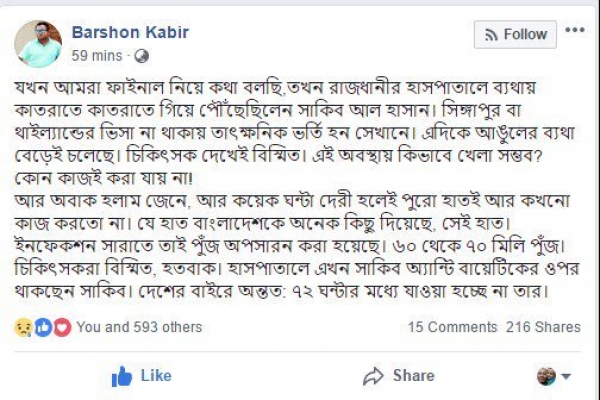
Task: Click the thumbs-up Like icon
Action: (x=123, y=376)
